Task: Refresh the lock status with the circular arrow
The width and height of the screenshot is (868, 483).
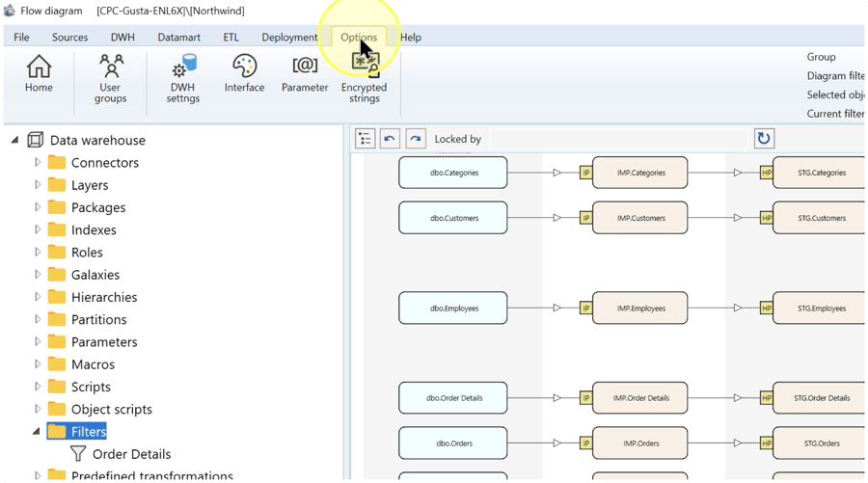Action: [x=764, y=138]
